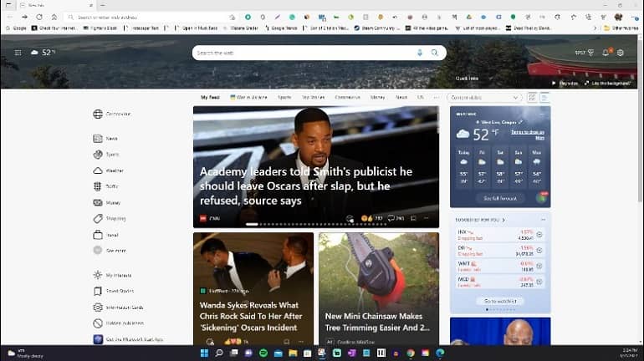The height and width of the screenshot is (361, 644).
Task: Select the My Feed tab
Action: (x=210, y=98)
